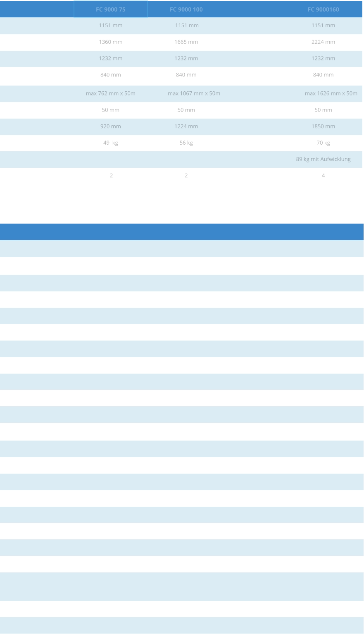Click the 1360 mm cell
This screenshot has width=364, height=634.
point(111,42)
